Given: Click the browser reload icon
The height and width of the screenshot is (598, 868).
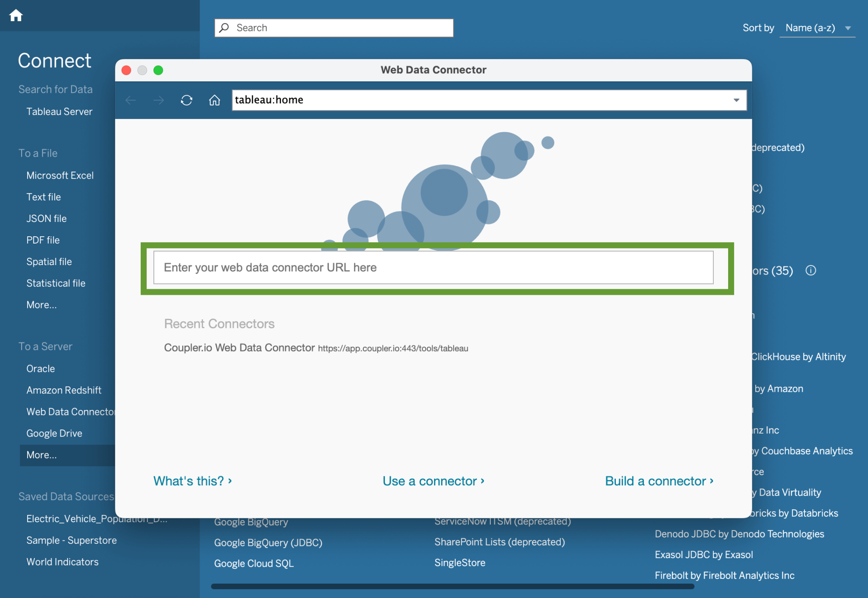Looking at the screenshot, I should click(x=186, y=100).
